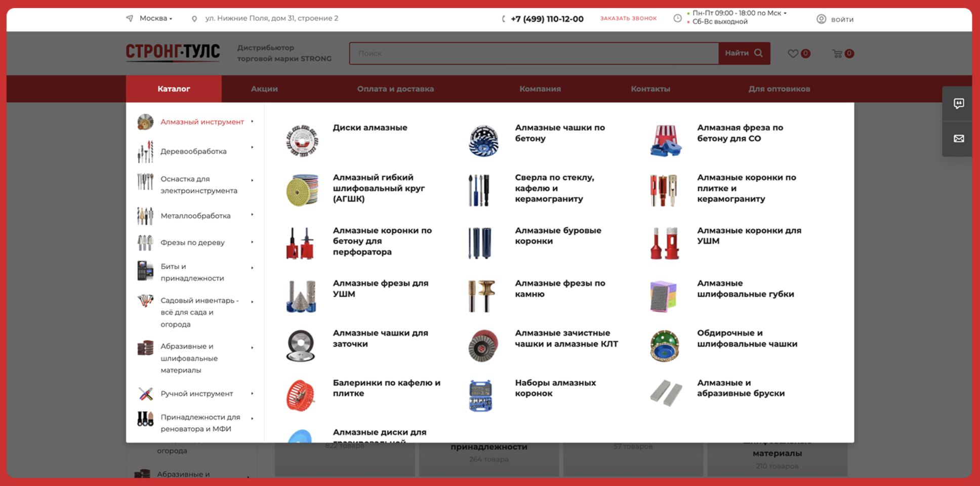The image size is (980, 486).
Task: Click the user profile icon beside Войти
Action: tap(821, 19)
